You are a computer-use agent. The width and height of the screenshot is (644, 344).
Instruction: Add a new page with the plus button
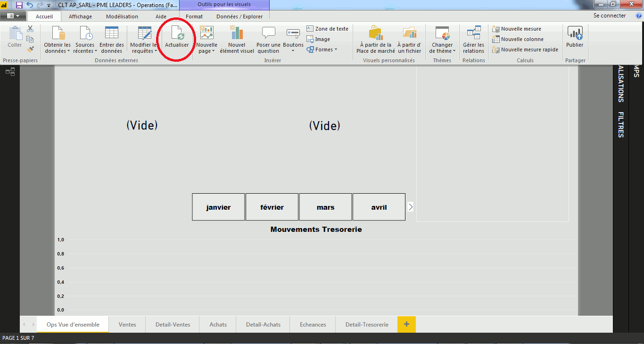click(x=406, y=324)
